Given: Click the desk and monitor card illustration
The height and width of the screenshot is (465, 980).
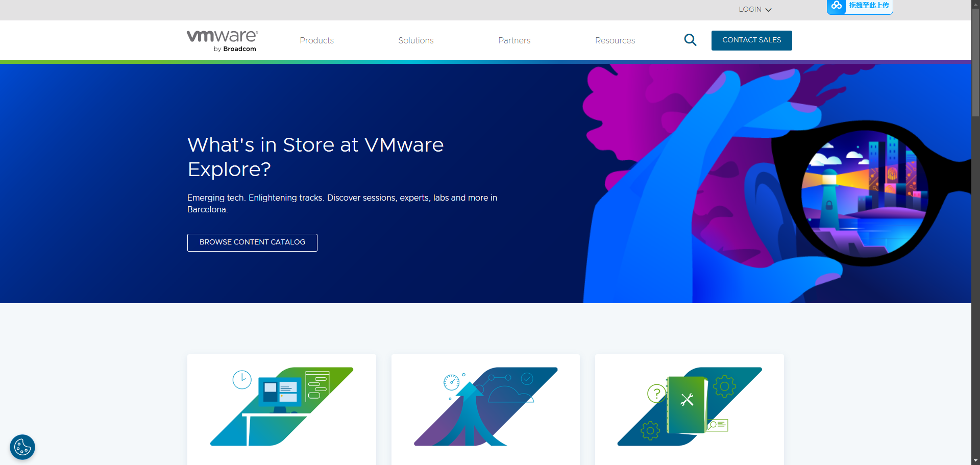Looking at the screenshot, I should 282,407.
